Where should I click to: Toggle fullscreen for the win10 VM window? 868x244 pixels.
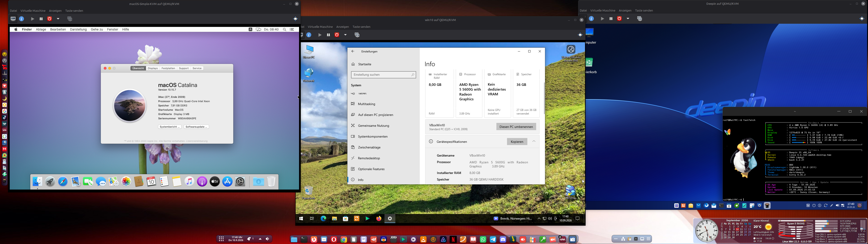[580, 35]
